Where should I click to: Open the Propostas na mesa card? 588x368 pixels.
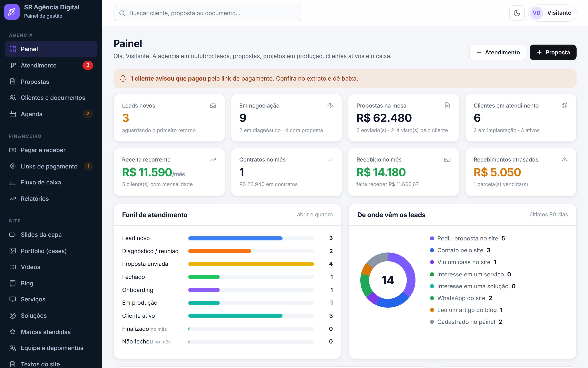(403, 118)
